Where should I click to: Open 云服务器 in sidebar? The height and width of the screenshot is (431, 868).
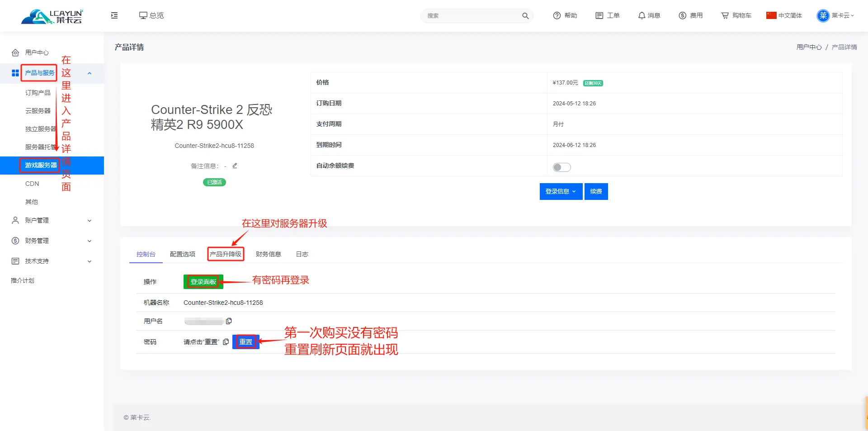click(x=38, y=111)
